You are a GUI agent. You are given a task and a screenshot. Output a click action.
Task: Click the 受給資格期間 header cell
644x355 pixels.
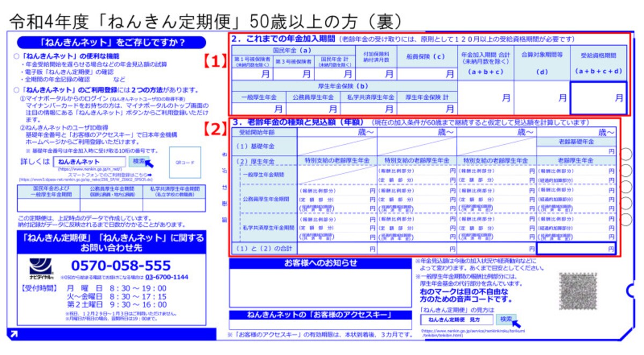click(598, 63)
